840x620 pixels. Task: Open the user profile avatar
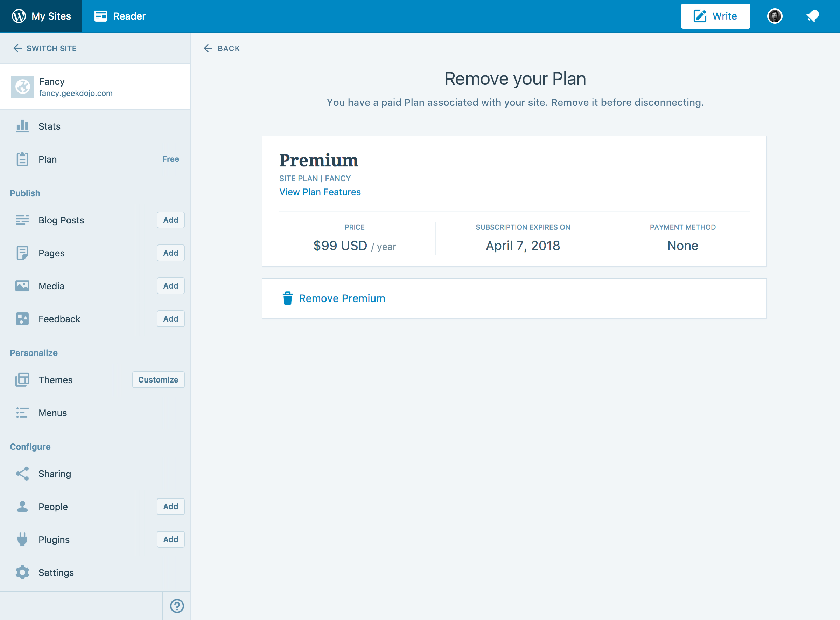[x=774, y=16]
